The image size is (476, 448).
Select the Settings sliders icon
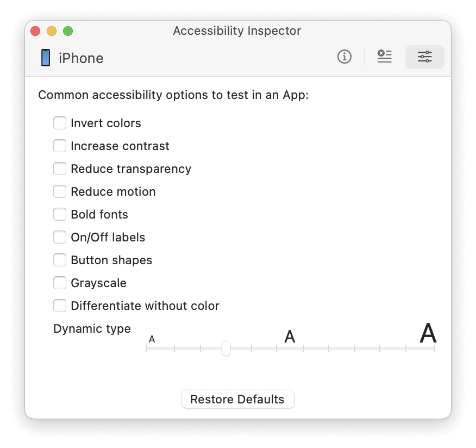point(425,57)
